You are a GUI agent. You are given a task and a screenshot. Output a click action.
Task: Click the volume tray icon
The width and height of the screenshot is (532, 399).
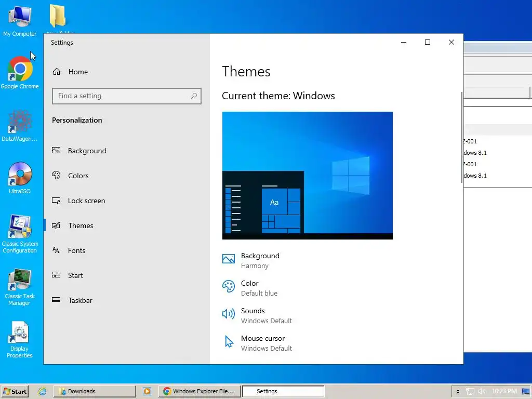point(482,392)
